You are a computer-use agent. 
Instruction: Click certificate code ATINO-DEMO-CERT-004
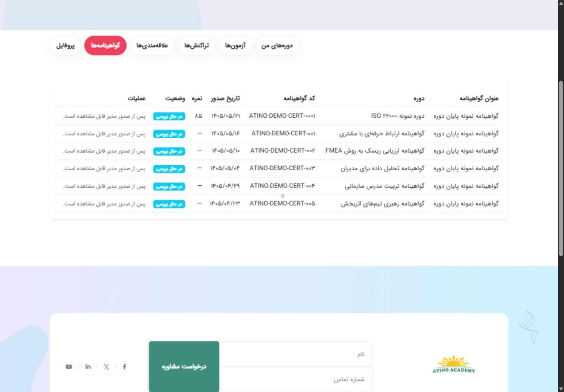click(x=283, y=186)
